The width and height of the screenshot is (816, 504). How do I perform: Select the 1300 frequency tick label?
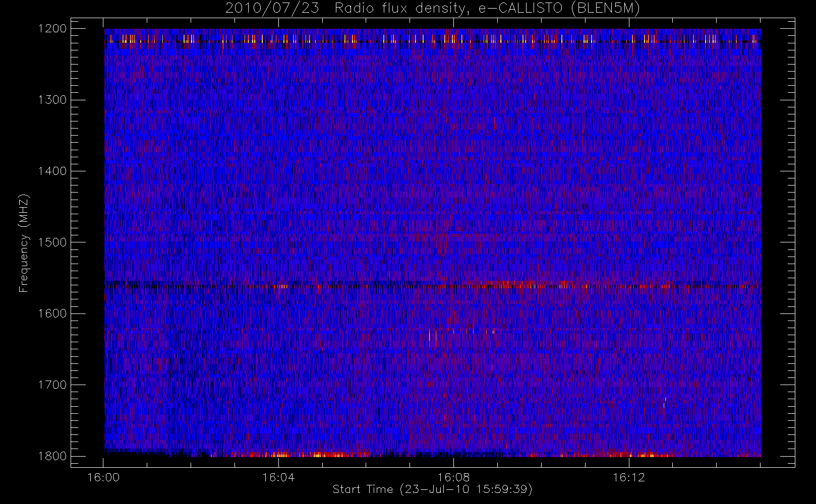pos(52,100)
